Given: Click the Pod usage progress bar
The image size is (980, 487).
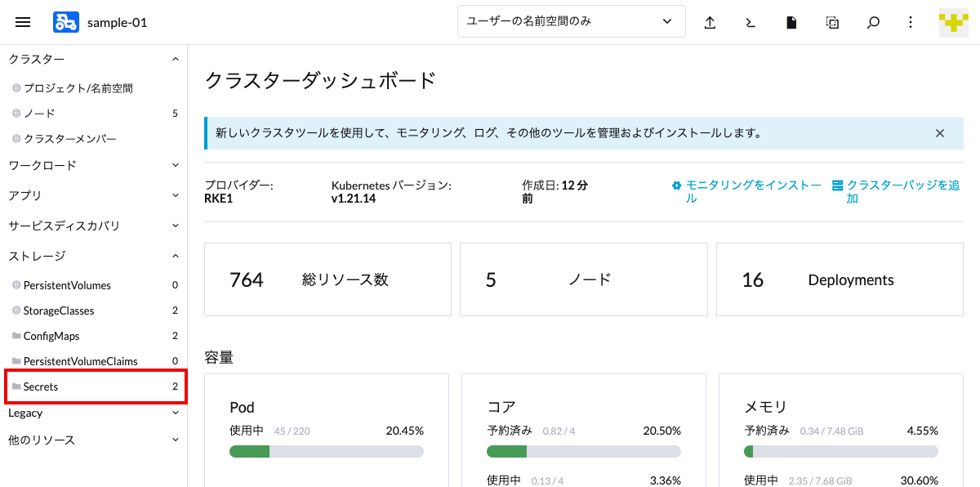Looking at the screenshot, I should 327,451.
